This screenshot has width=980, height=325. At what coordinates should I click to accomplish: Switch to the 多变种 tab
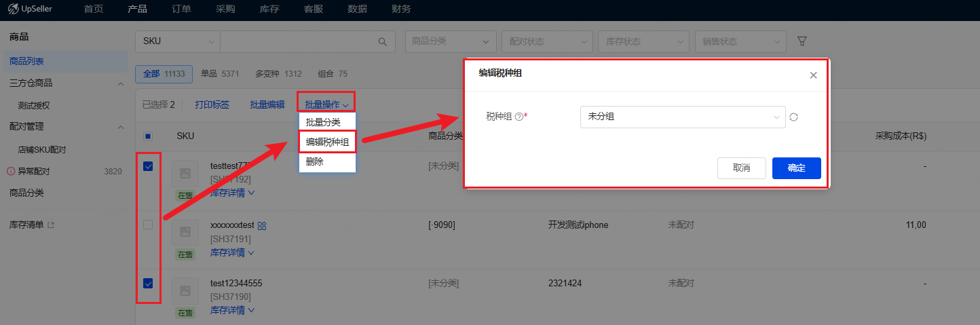(x=278, y=73)
